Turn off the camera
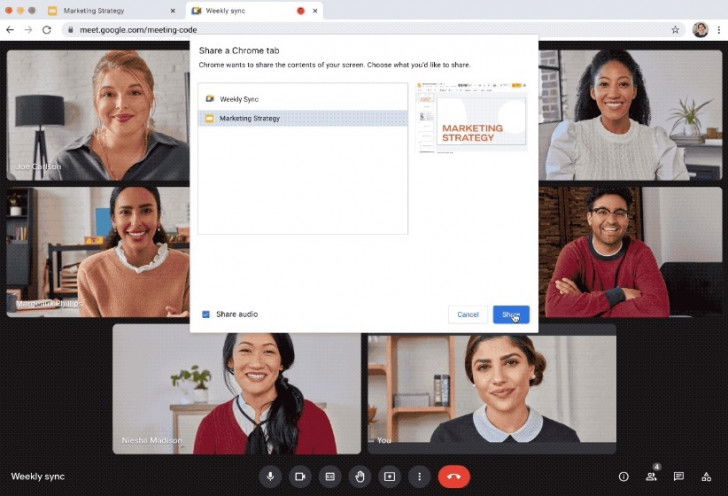 click(299, 476)
